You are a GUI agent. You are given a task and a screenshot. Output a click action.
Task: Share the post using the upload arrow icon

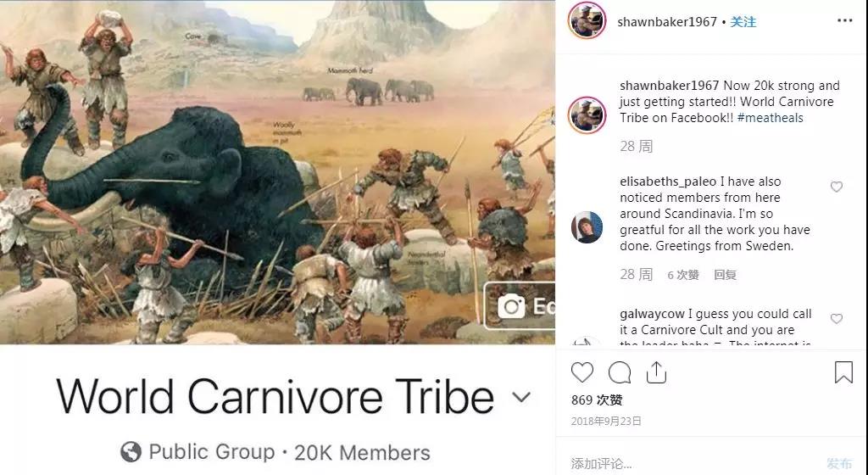(x=656, y=372)
